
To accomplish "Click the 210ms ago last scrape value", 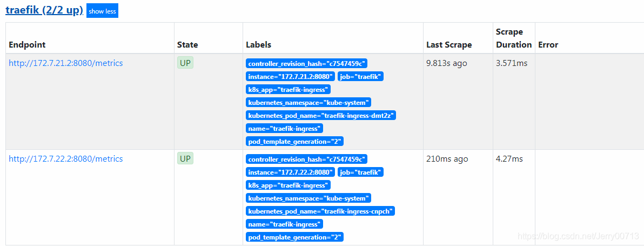I will 447,158.
